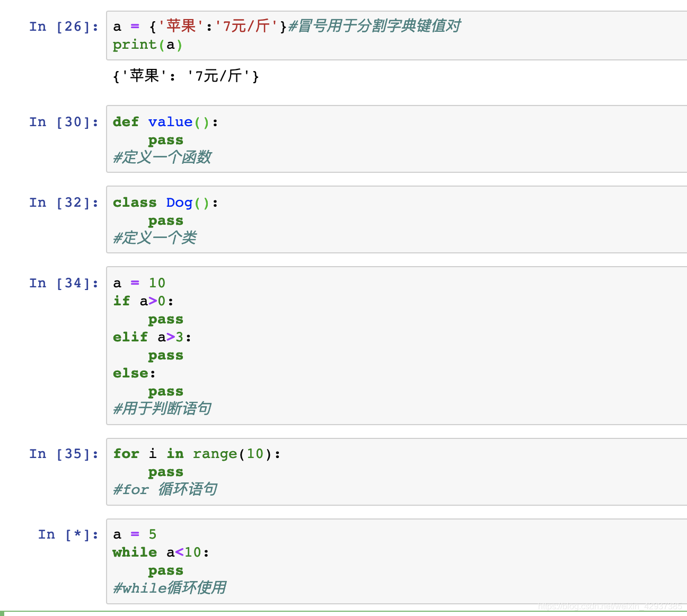This screenshot has height=616, width=687.
Task: Click the if a>0: line
Action: [144, 301]
